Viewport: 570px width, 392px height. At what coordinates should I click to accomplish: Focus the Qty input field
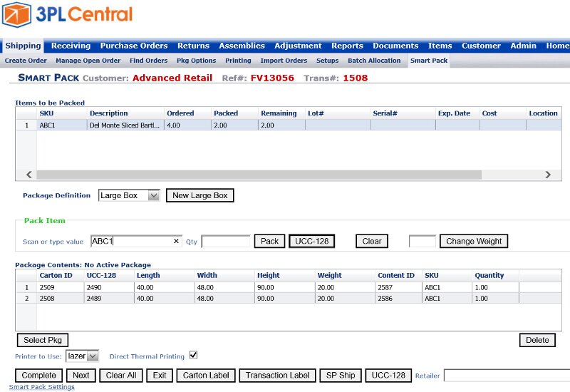pyautogui.click(x=225, y=242)
